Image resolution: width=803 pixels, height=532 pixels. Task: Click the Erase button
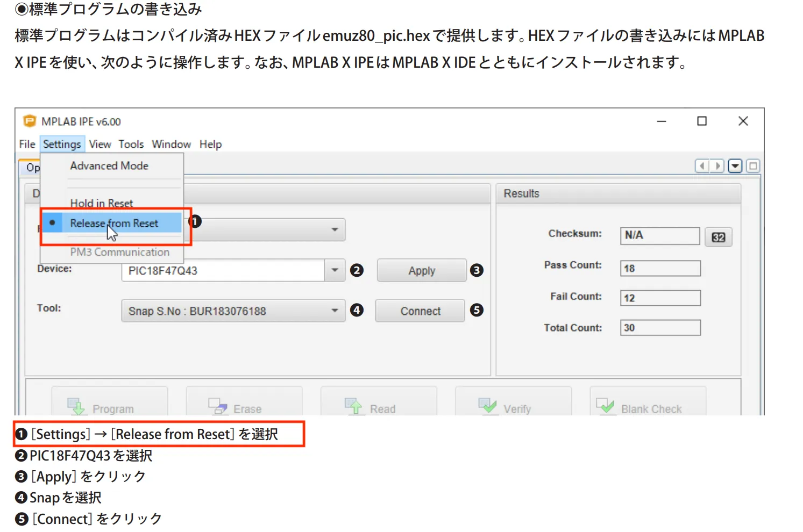point(244,401)
